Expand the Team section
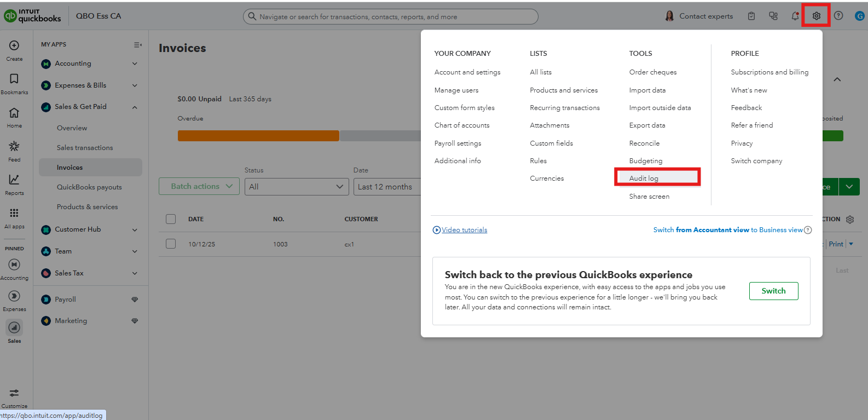Image resolution: width=868 pixels, height=420 pixels. pos(135,251)
